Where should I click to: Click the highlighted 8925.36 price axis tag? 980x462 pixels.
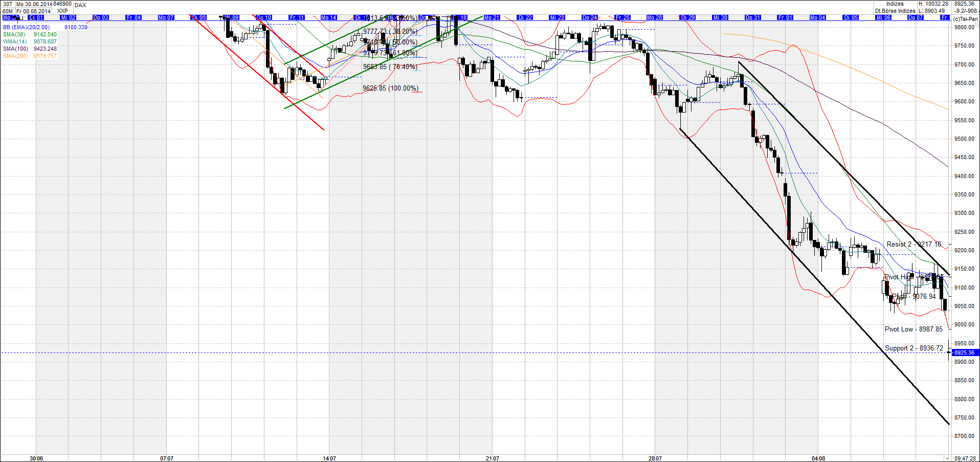tap(965, 353)
